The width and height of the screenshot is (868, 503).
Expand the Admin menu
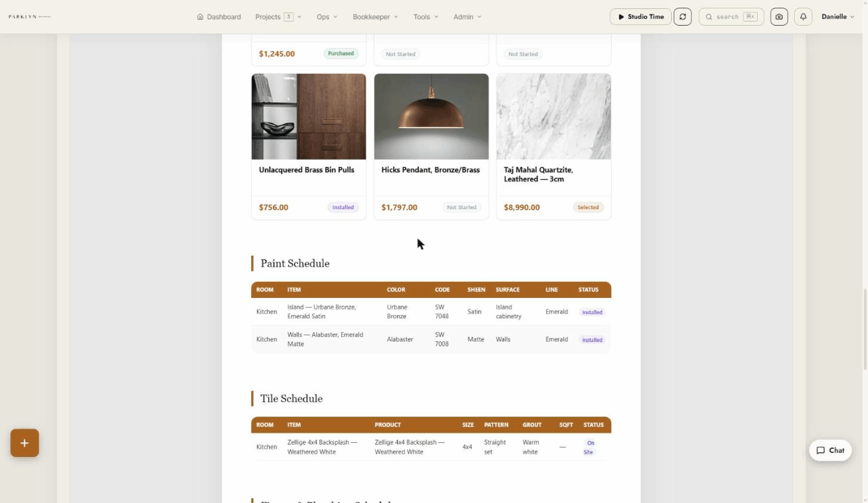467,17
